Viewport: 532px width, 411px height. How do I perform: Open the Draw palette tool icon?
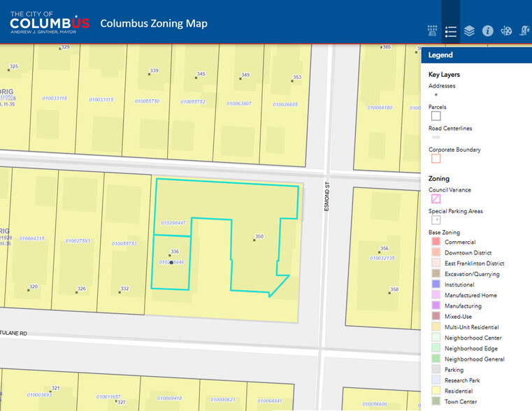506,31
